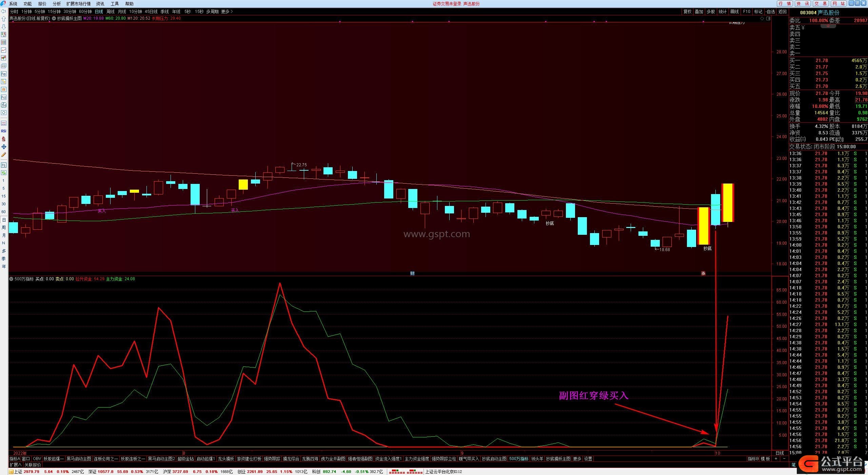Click the 设置 button in indicator bar

(x=588, y=459)
